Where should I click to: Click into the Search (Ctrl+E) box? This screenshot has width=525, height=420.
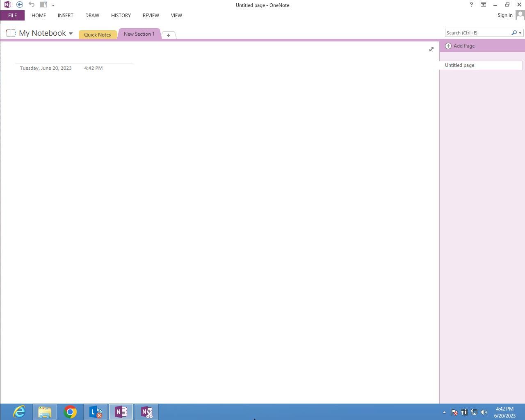pyautogui.click(x=477, y=33)
